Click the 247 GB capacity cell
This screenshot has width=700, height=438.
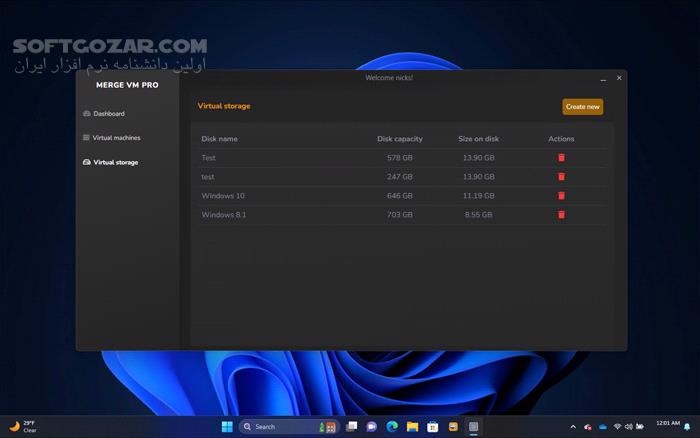(400, 177)
